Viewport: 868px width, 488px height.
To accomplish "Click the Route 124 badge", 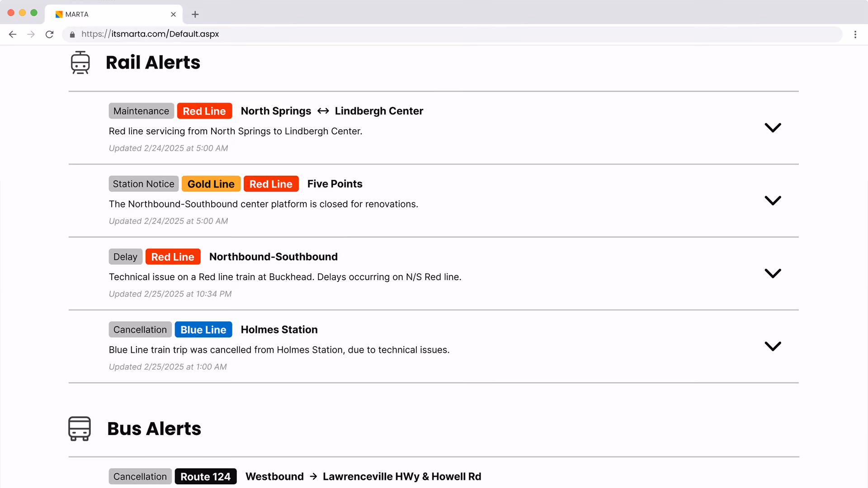I will (x=206, y=476).
